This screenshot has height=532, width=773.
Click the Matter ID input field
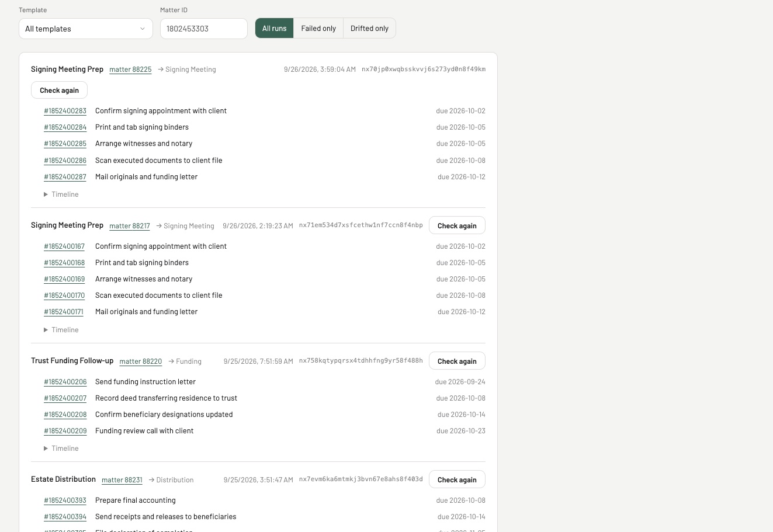click(204, 29)
